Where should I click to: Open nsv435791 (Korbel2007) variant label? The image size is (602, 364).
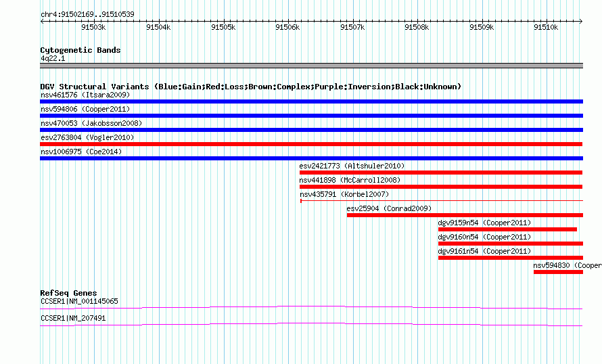coord(344,194)
